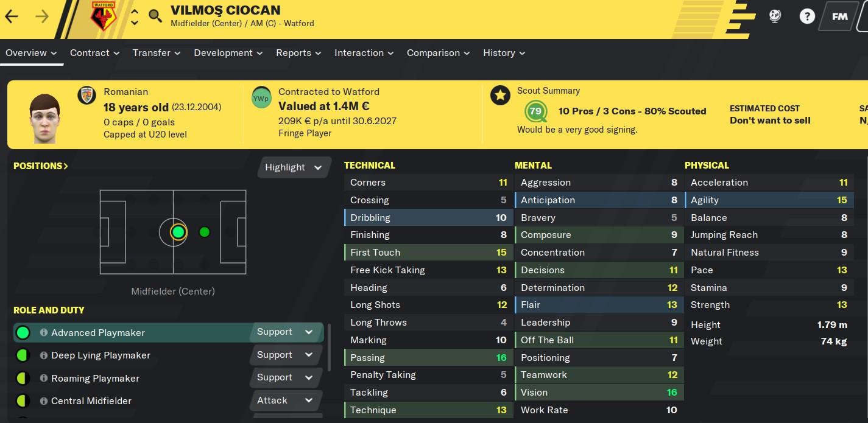868x423 pixels.
Task: Select the Deep Lying Playmaker role indicator
Action: click(x=23, y=355)
